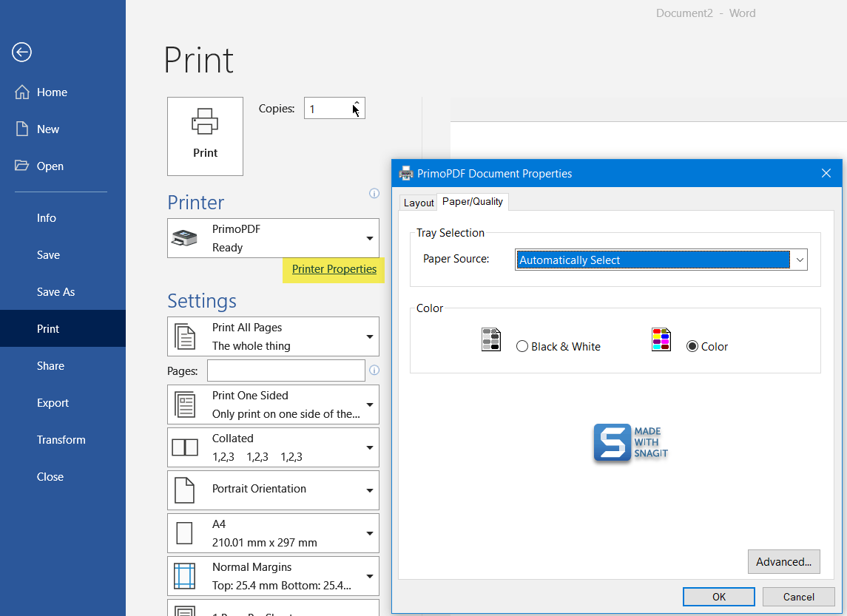Click the Home house icon in sidebar
Screen dimensions: 847x616
click(x=21, y=92)
